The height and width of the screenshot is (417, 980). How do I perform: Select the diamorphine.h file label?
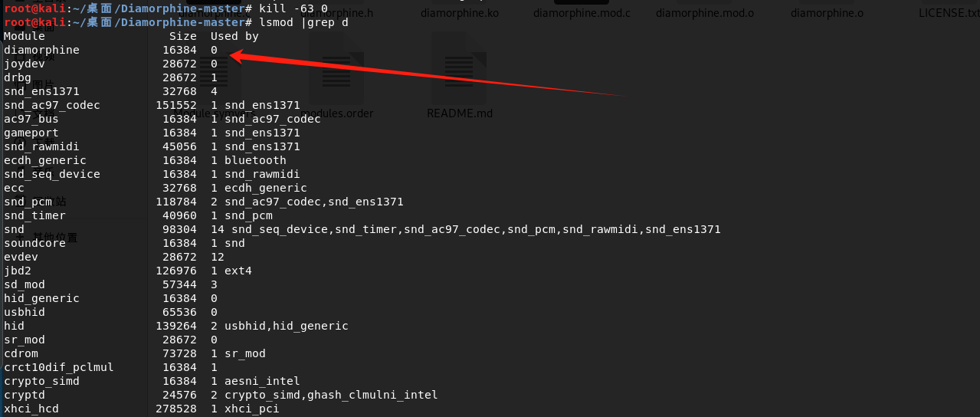(337, 13)
